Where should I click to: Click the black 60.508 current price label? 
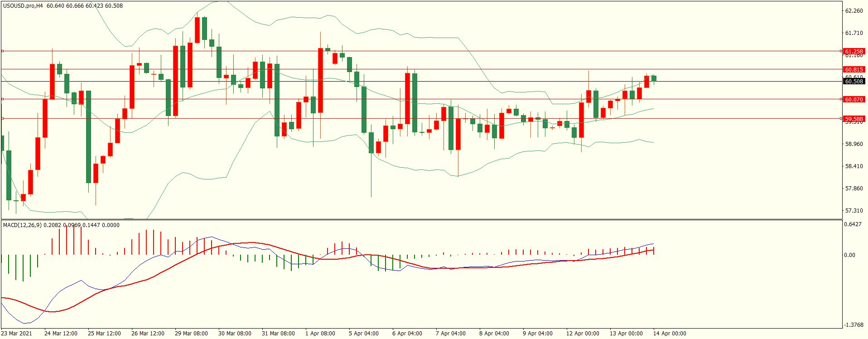854,82
